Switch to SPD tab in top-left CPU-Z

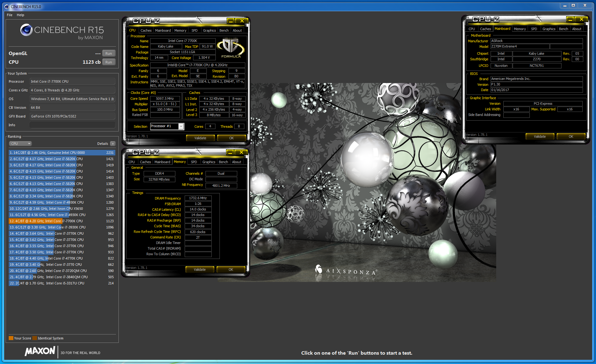click(x=195, y=30)
